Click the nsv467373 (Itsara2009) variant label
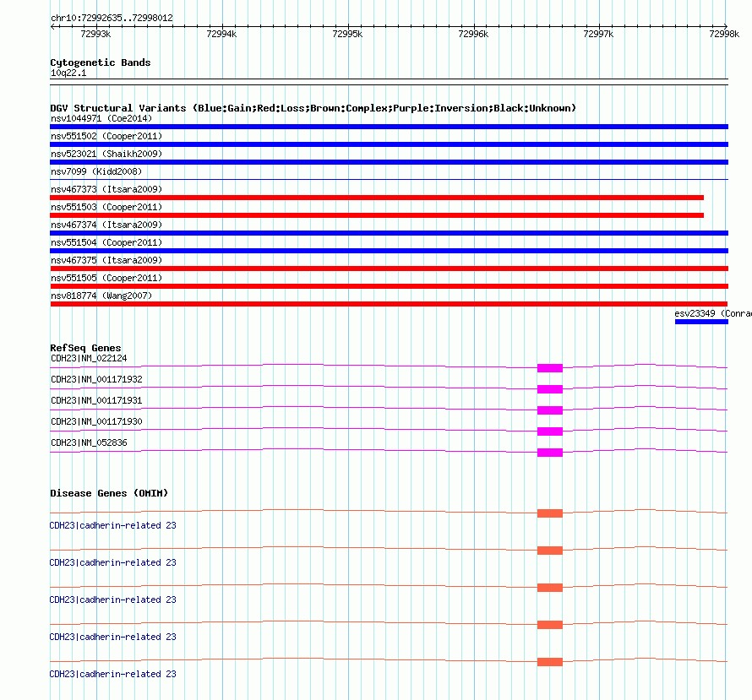This screenshot has width=752, height=700. coord(106,189)
